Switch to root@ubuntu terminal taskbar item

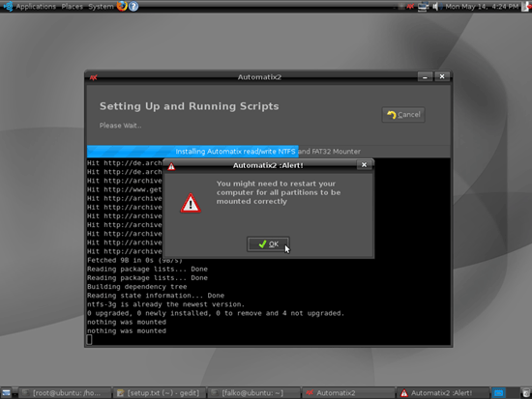(x=65, y=393)
